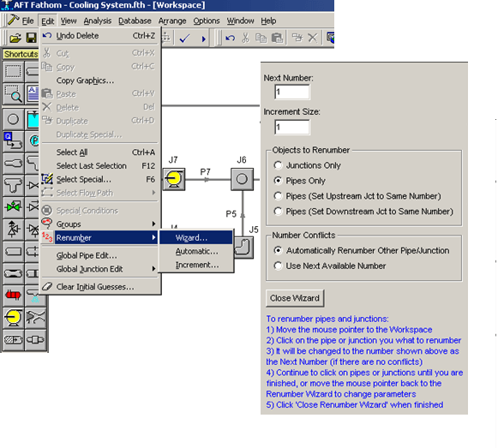
Task: Choose Increment... in Renumber submenu
Action: coord(196,265)
